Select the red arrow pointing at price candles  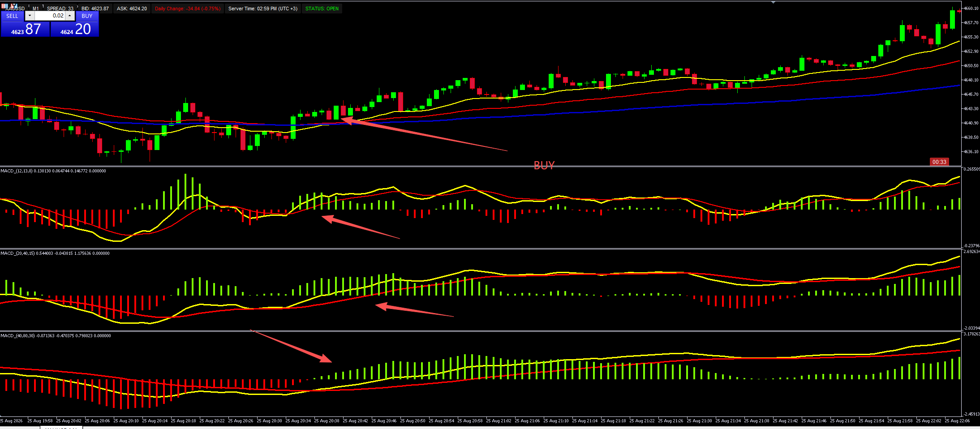click(424, 134)
